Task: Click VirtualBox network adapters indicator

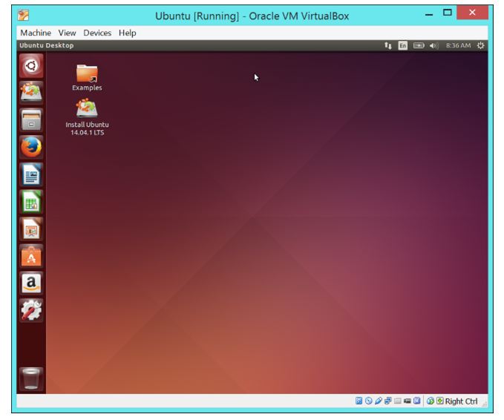Action: (x=388, y=401)
